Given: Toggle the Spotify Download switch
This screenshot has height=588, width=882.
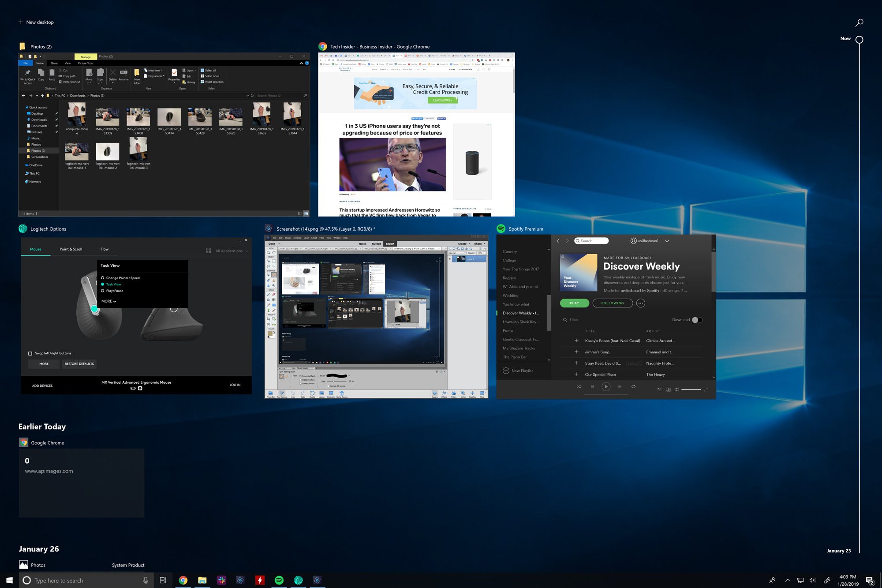Looking at the screenshot, I should (696, 320).
